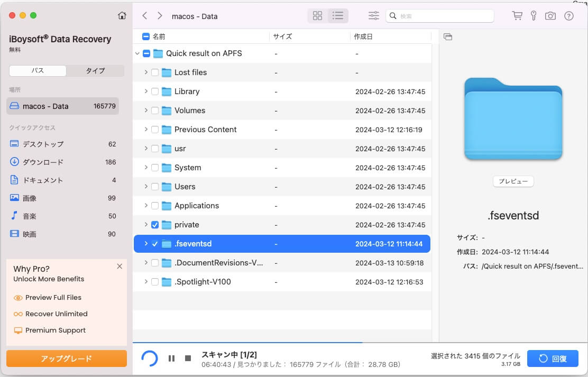Screen dimensions: 588x377
Task: Toggle the select-all checkbox in name header
Action: pos(146,37)
